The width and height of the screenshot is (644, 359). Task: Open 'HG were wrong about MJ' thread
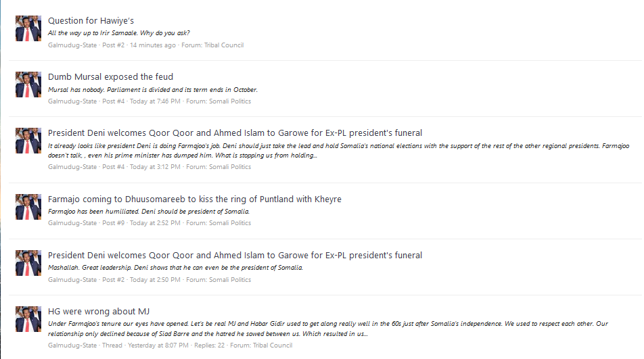point(99,312)
